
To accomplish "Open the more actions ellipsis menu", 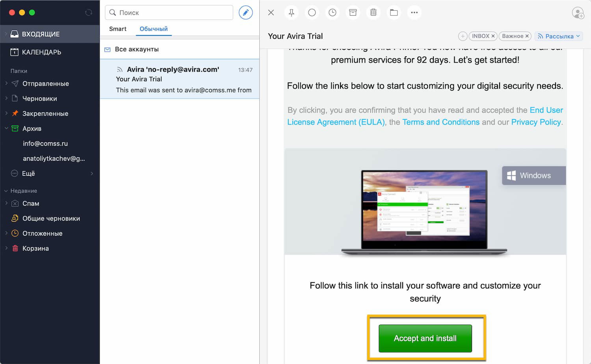I will 414,13.
